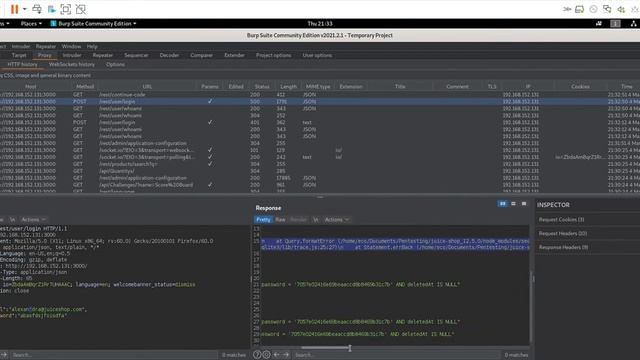The image size is (640, 360).
Task: Open the Actions dropdown in the Request panel
Action: click(x=33, y=220)
